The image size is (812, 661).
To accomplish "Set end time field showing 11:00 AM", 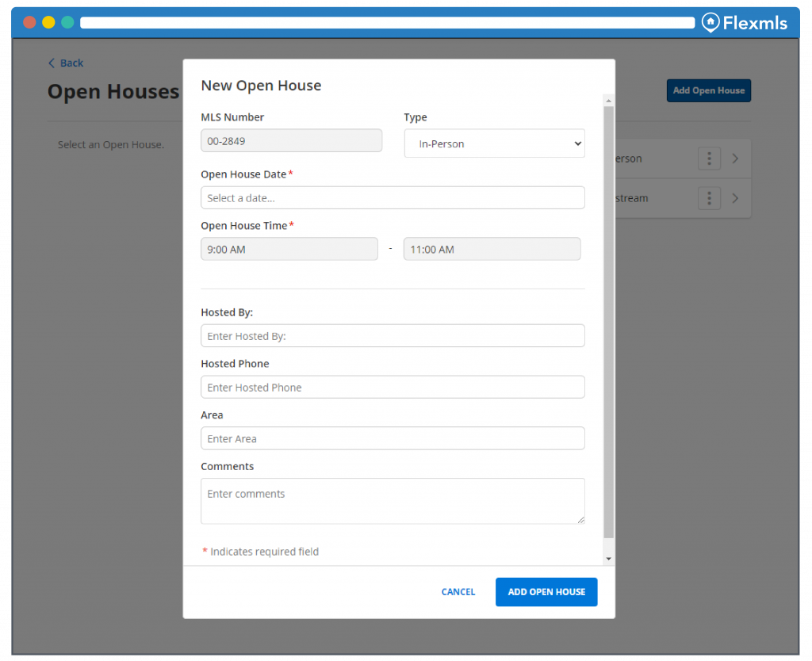I will [492, 249].
